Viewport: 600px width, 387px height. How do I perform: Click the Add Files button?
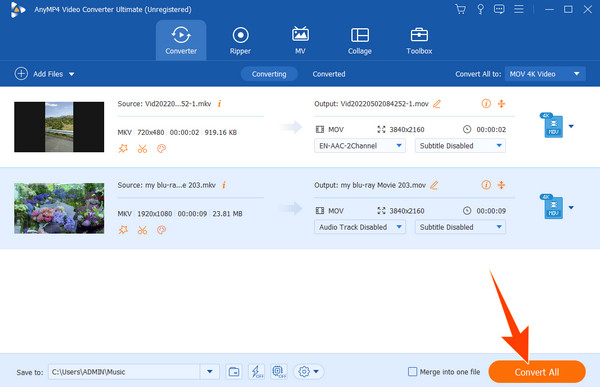39,73
